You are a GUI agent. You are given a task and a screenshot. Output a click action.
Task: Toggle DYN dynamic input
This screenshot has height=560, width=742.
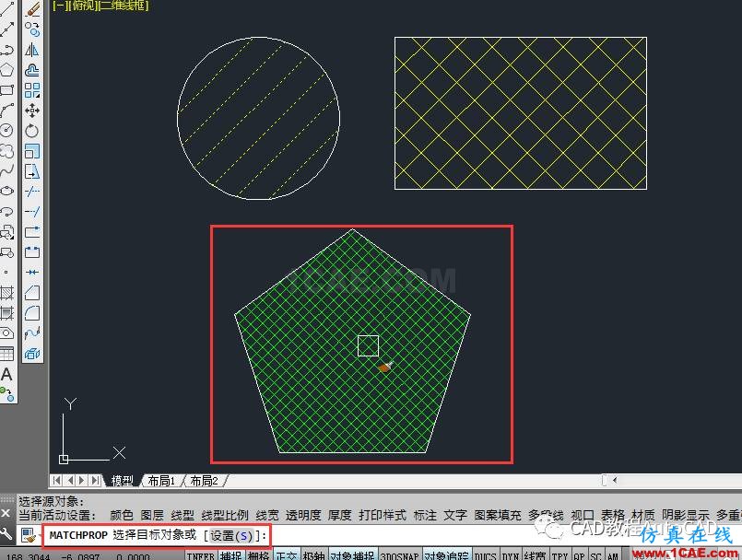(510, 555)
